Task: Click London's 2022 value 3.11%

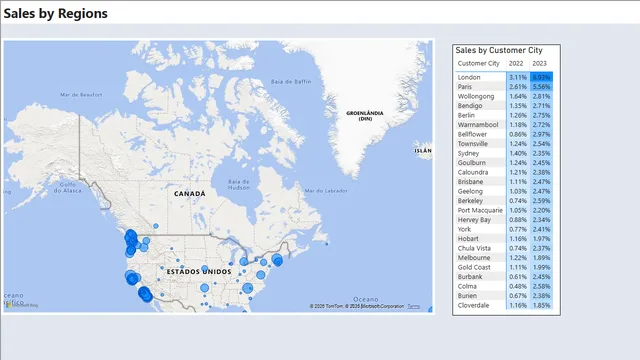Action: (518, 77)
